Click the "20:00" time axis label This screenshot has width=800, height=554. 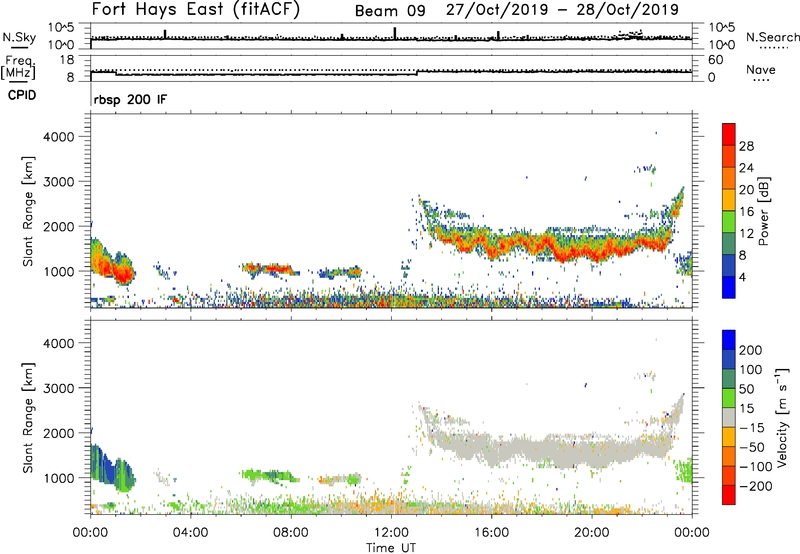tap(591, 533)
